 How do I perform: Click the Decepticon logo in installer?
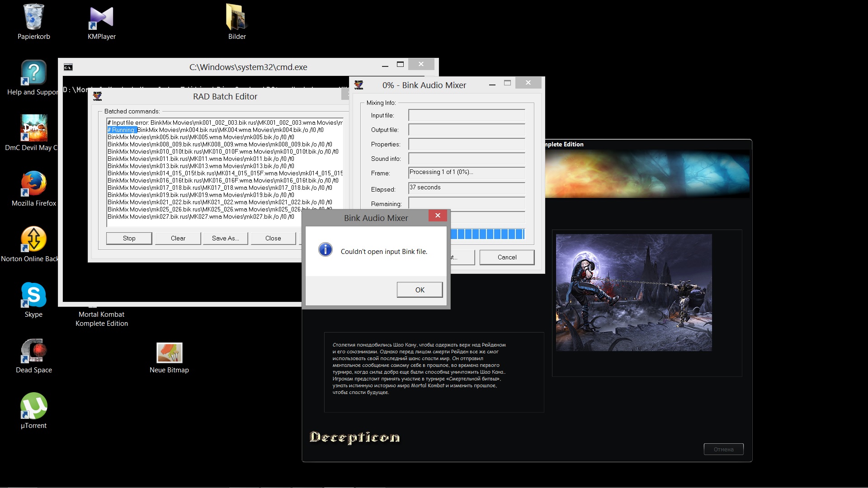coord(355,437)
